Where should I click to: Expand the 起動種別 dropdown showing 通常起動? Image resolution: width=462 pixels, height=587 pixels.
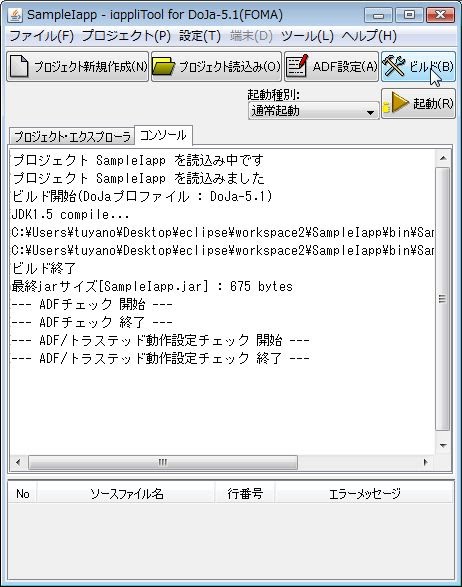point(313,111)
